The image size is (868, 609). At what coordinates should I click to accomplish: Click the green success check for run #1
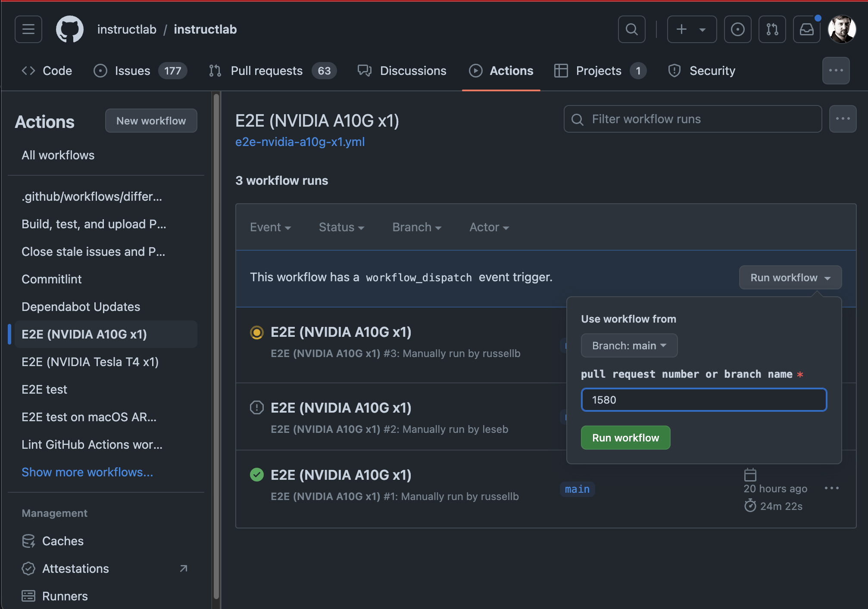pyautogui.click(x=257, y=475)
